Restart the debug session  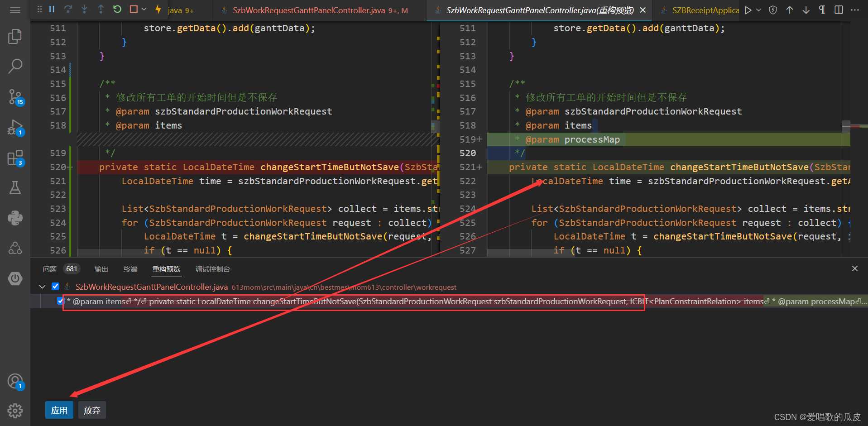(117, 9)
